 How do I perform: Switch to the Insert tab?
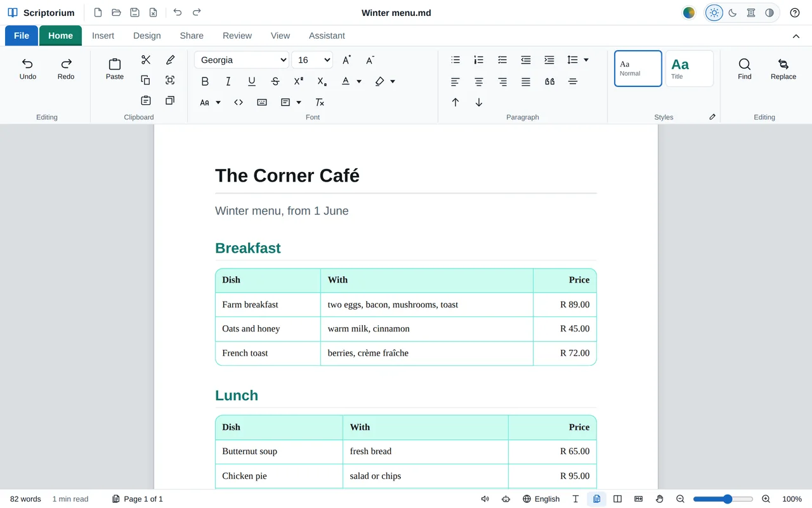103,36
